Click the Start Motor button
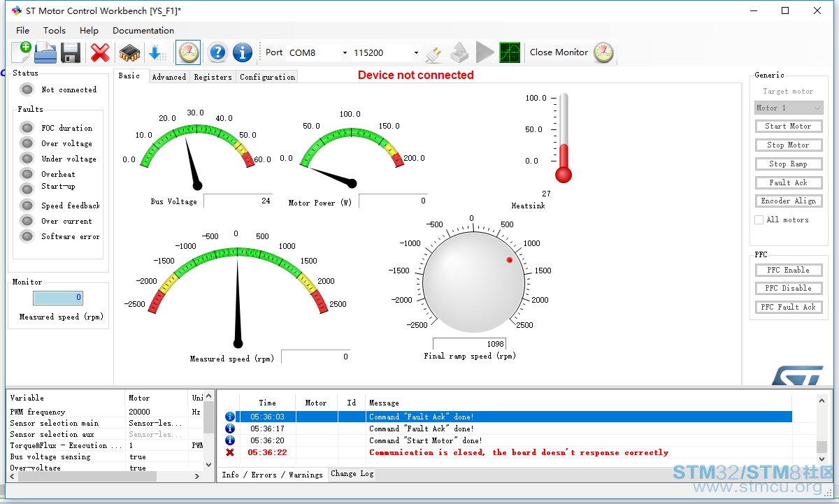Screen dimensions: 839x504 [789, 126]
